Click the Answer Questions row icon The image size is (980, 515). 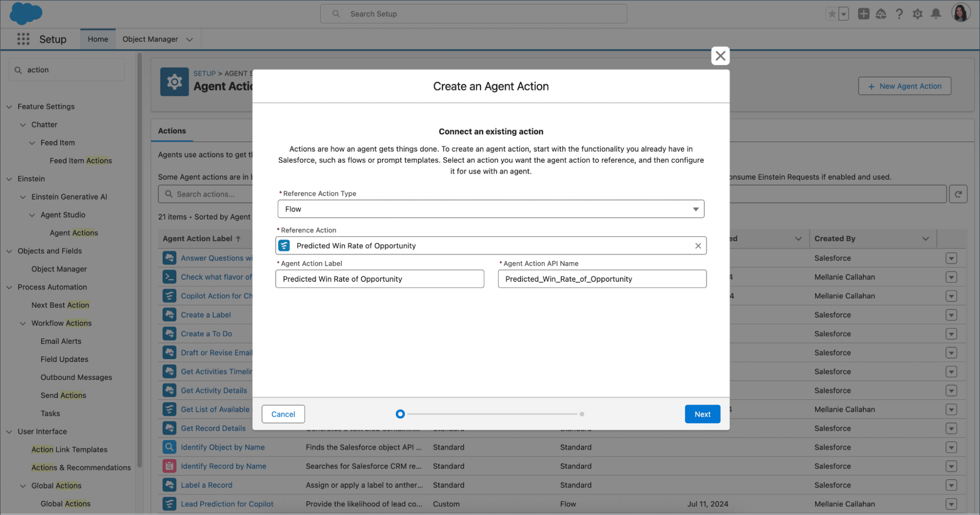[169, 258]
